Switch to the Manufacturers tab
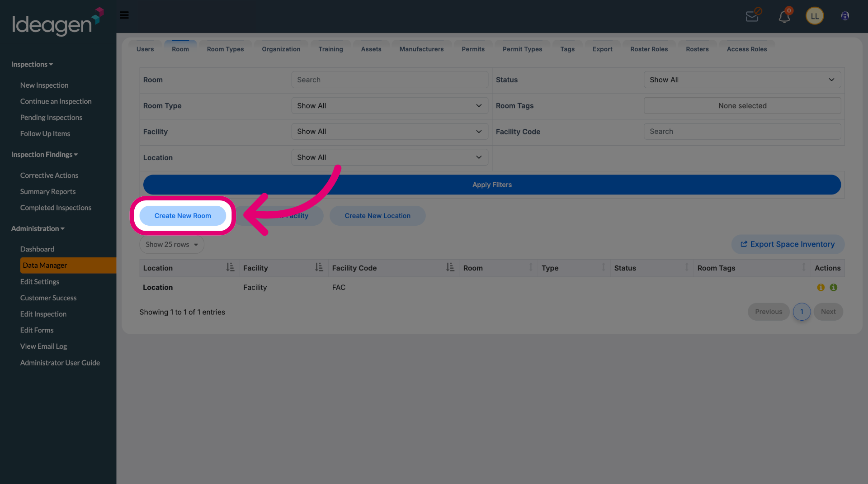Image resolution: width=868 pixels, height=484 pixels. point(422,49)
